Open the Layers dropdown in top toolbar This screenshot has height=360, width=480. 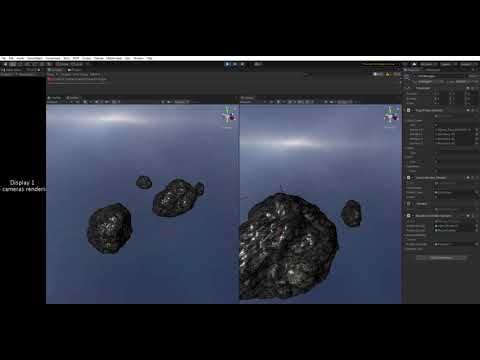(x=448, y=64)
